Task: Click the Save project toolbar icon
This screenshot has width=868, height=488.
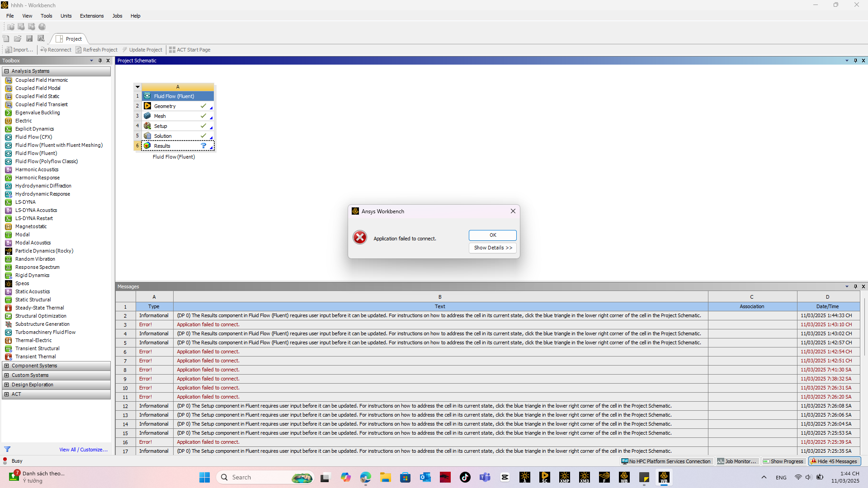Action: point(29,38)
